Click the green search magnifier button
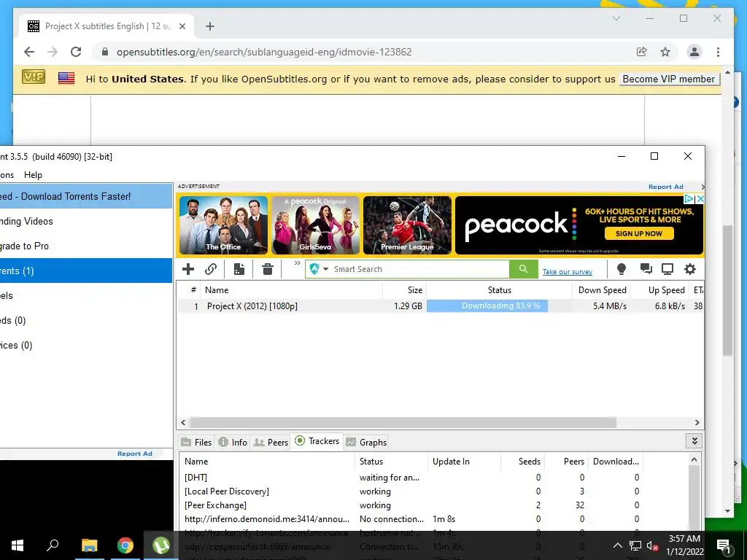 pos(523,269)
